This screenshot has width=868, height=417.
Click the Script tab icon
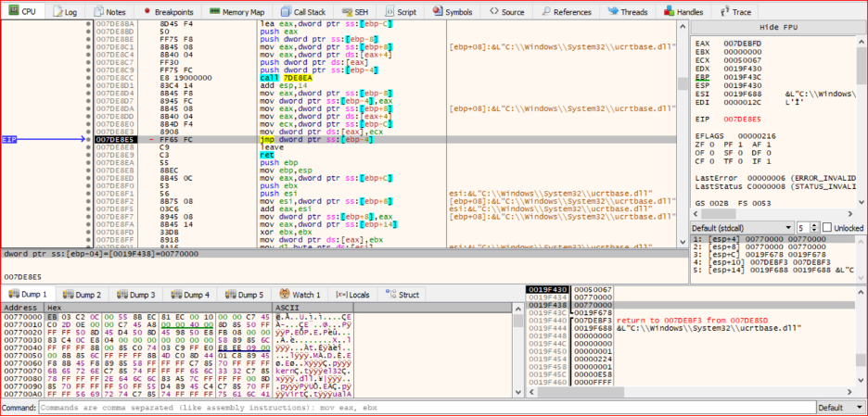(x=389, y=11)
